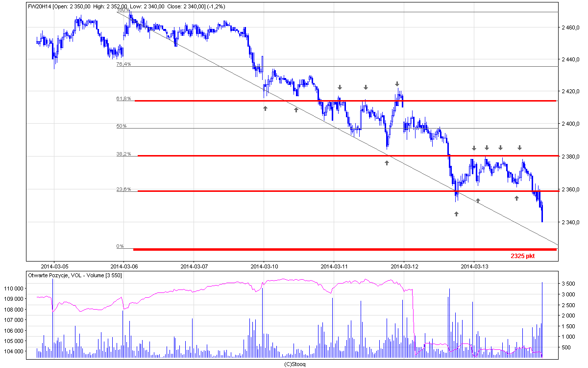Click the 38,2% Fibonacci level label
Image resolution: width=588 pixels, height=368 pixels.
point(123,154)
